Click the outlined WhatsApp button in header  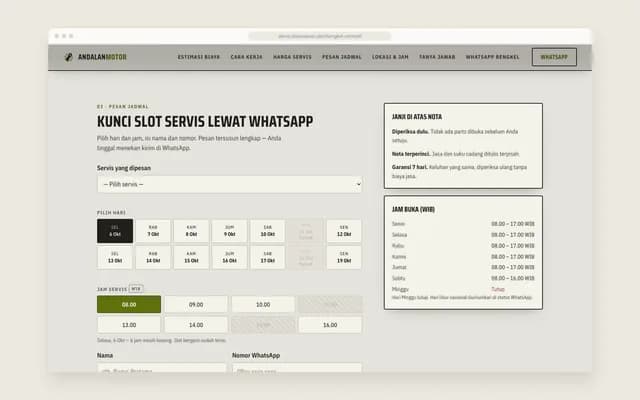pos(554,57)
